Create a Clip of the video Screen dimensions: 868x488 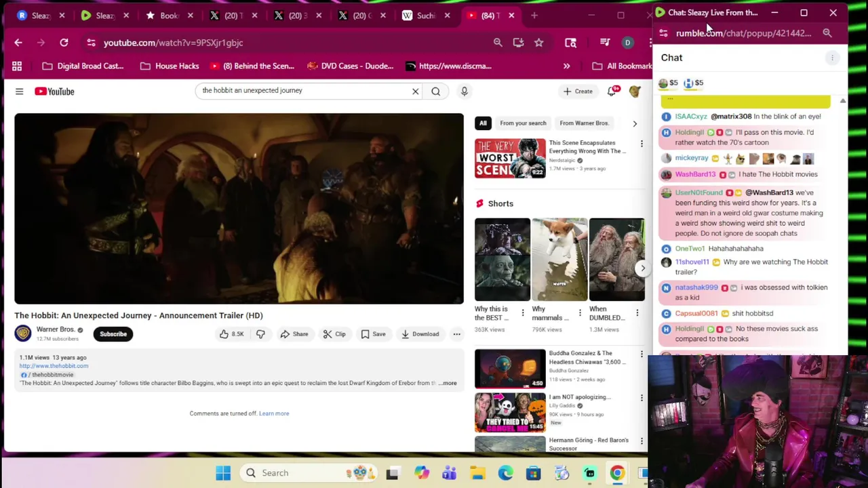click(334, 333)
